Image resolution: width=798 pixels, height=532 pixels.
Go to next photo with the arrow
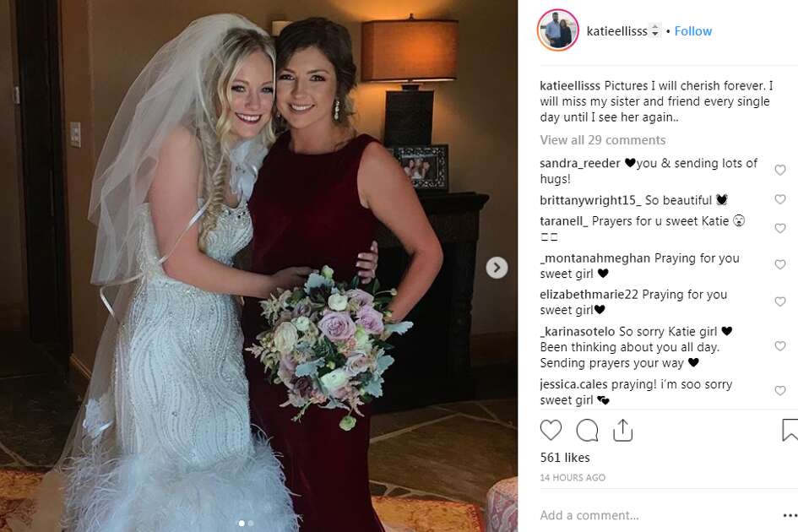(497, 268)
